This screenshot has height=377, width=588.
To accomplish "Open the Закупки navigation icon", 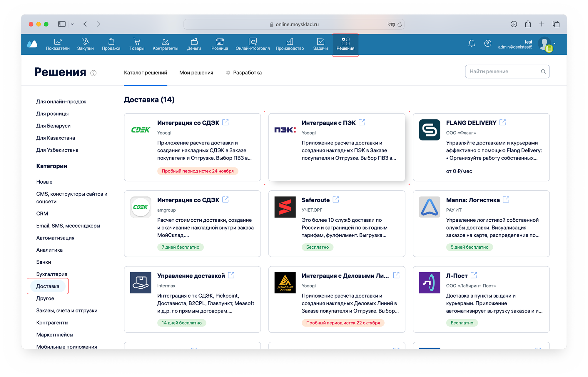I will pyautogui.click(x=85, y=41).
